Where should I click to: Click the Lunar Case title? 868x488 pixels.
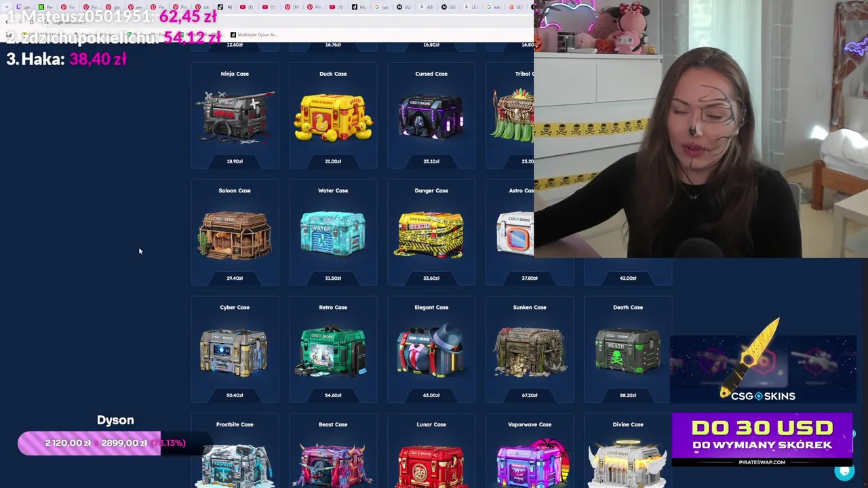coord(431,424)
